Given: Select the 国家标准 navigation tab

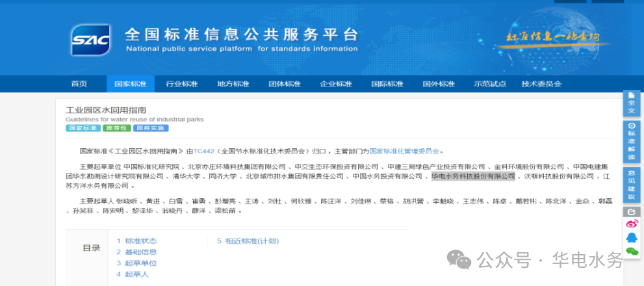Looking at the screenshot, I should tap(131, 84).
